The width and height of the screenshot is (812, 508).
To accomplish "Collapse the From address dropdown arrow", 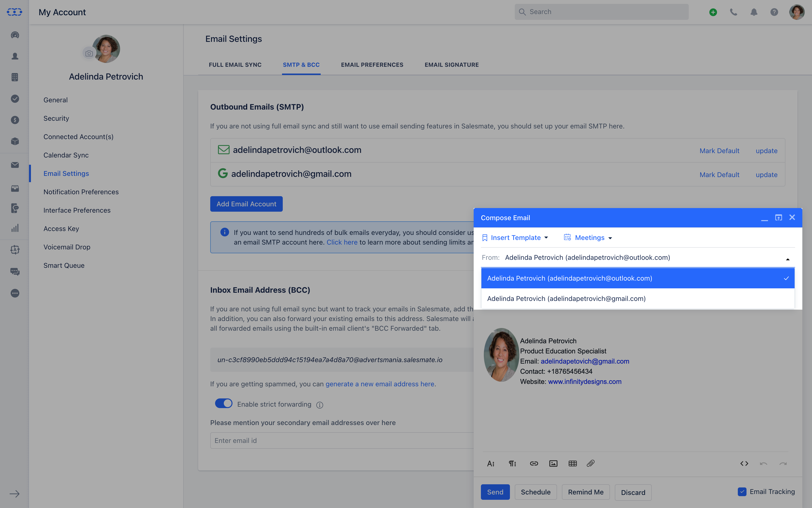I will [x=788, y=259].
